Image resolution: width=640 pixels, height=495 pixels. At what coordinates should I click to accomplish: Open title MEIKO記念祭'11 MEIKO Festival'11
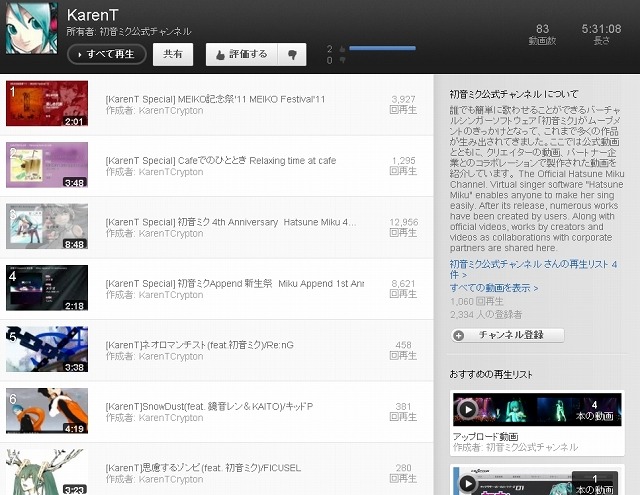tap(215, 99)
